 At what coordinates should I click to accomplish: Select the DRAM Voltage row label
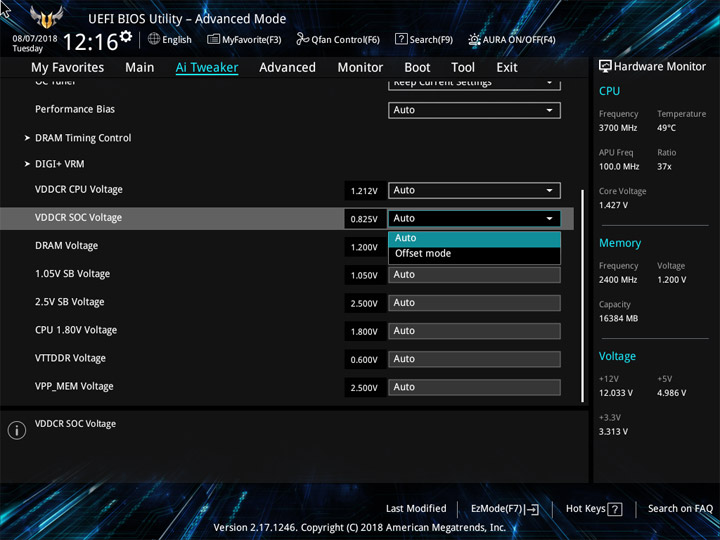(67, 246)
